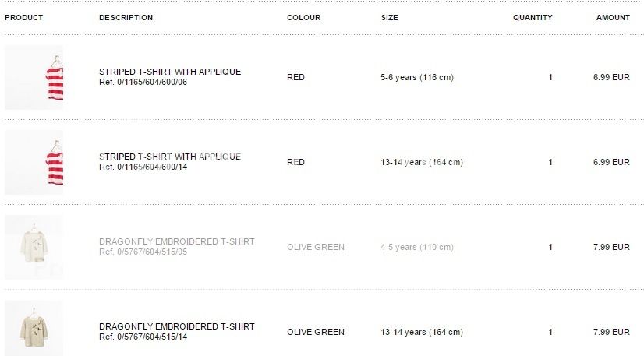Open Striped T-shirt with Applique, size 5-6 years
Image resolution: width=644 pixels, height=356 pixels.
[x=170, y=72]
